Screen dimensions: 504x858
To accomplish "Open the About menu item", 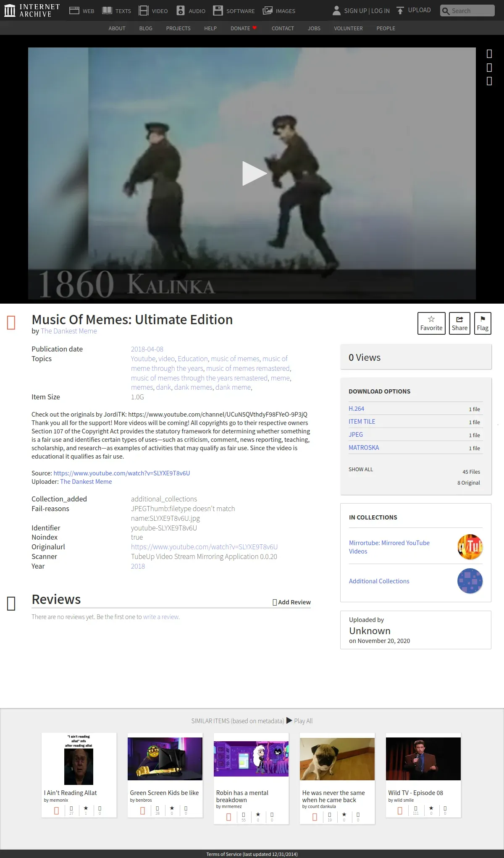I will pyautogui.click(x=117, y=28).
